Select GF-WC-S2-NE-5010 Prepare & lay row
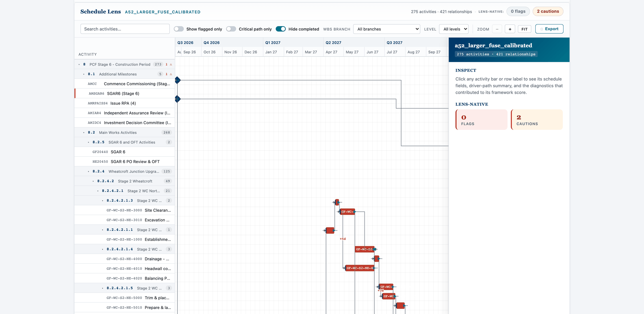Viewport: 644px width, 314px height. 124,308
